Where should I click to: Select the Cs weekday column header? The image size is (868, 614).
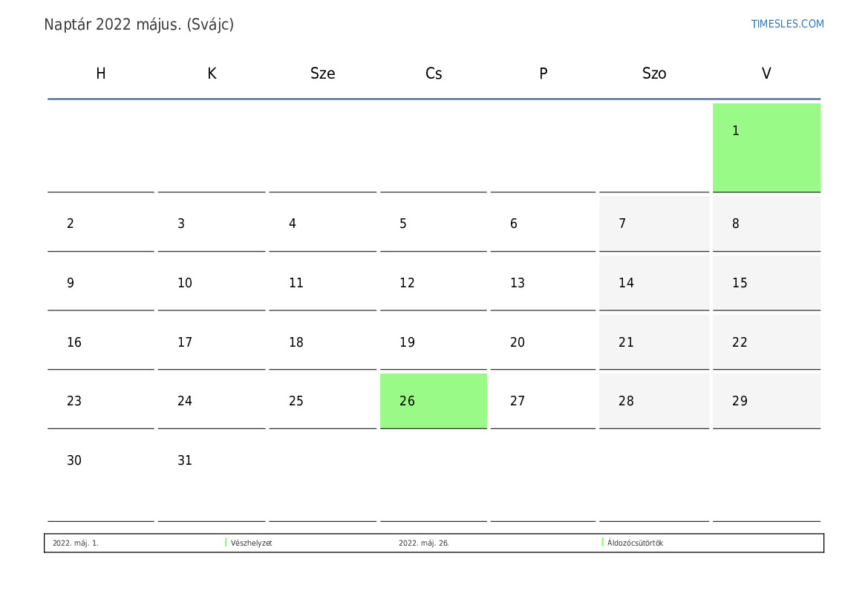pos(434,74)
